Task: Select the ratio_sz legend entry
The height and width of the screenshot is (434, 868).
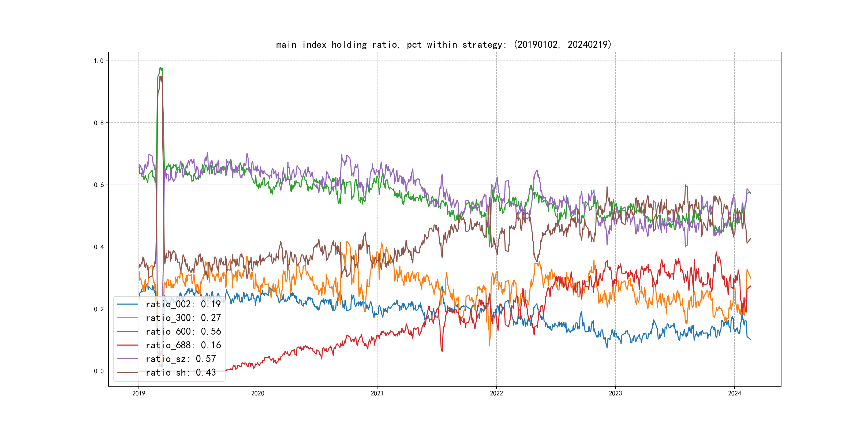Action: click(x=181, y=359)
